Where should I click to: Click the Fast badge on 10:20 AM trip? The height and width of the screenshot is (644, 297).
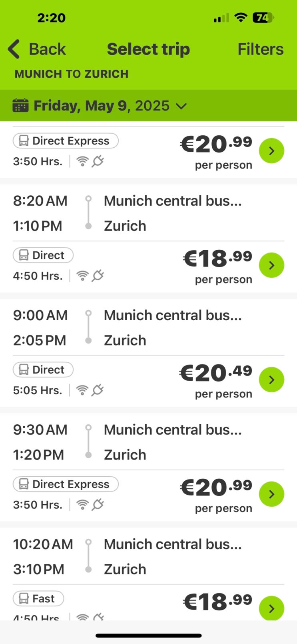38,599
